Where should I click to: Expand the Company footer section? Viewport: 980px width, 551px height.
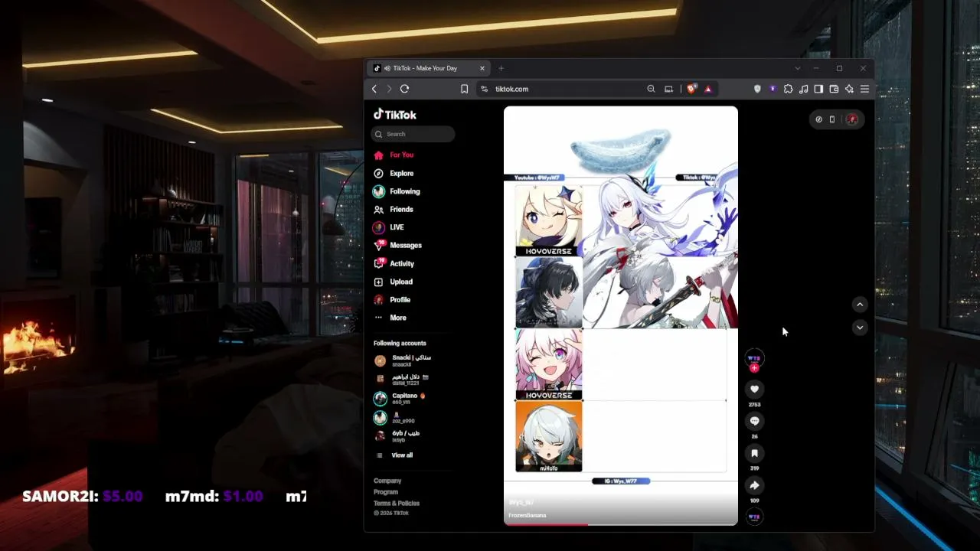click(387, 481)
